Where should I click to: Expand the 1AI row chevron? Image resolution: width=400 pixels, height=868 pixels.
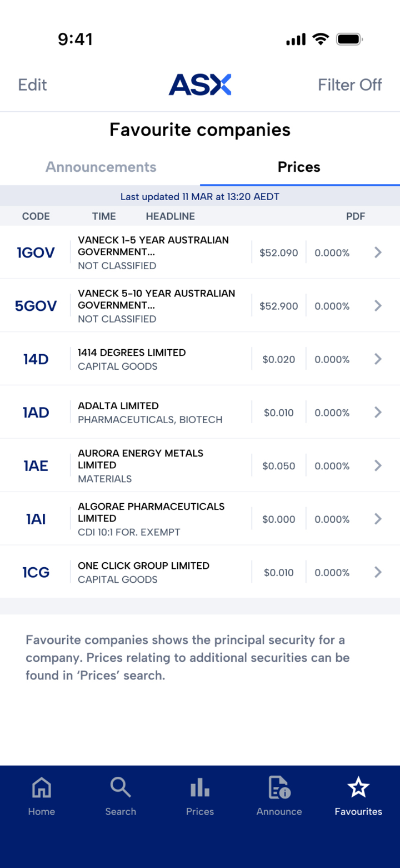(x=378, y=519)
